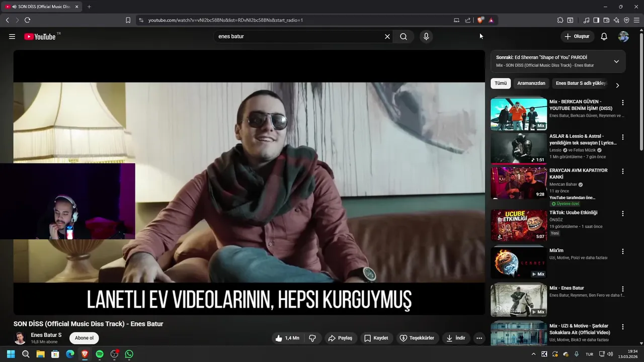644x362 pixels.
Task: Open the account avatar menu
Action: (623, 37)
